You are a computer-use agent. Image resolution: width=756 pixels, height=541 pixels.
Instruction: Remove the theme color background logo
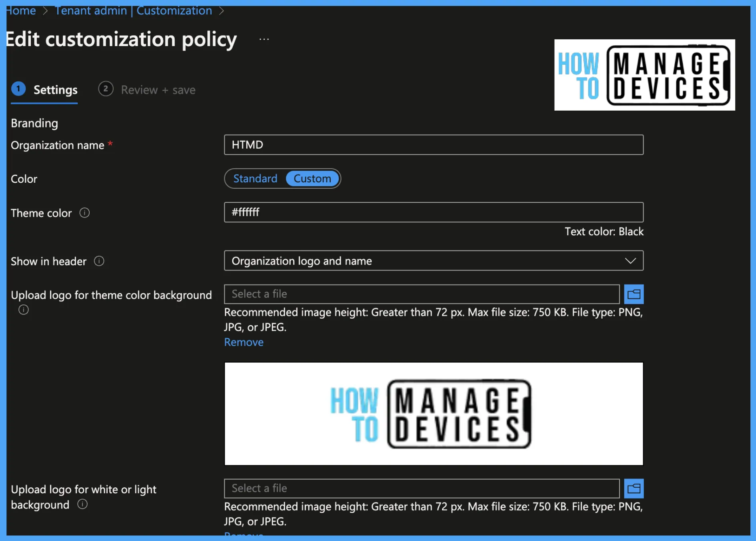[x=244, y=342]
